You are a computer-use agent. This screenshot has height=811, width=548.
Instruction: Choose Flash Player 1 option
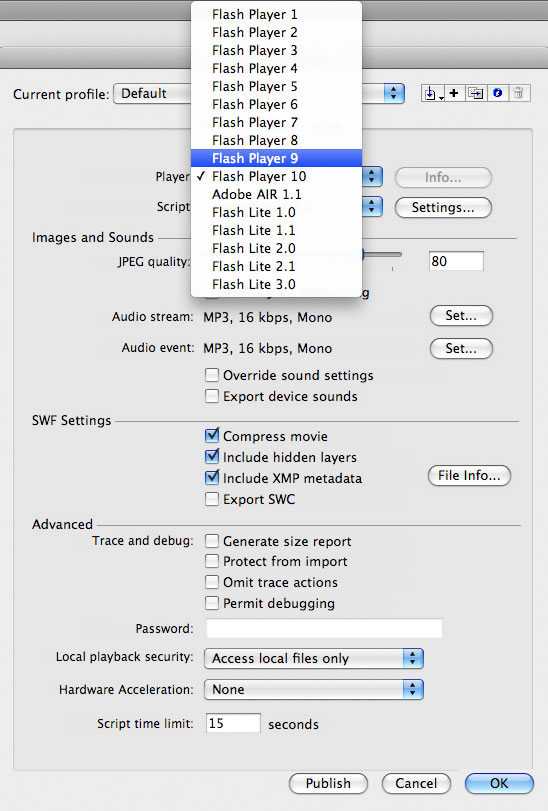(x=276, y=14)
